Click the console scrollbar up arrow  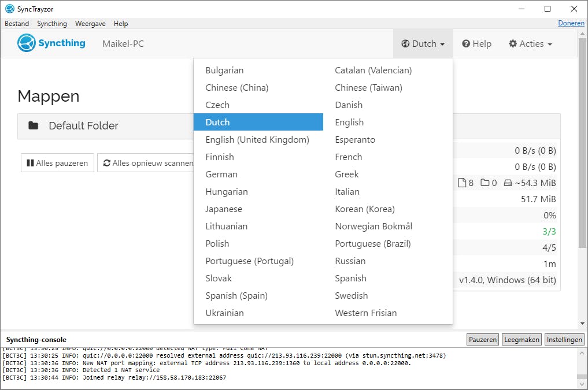[x=582, y=352]
